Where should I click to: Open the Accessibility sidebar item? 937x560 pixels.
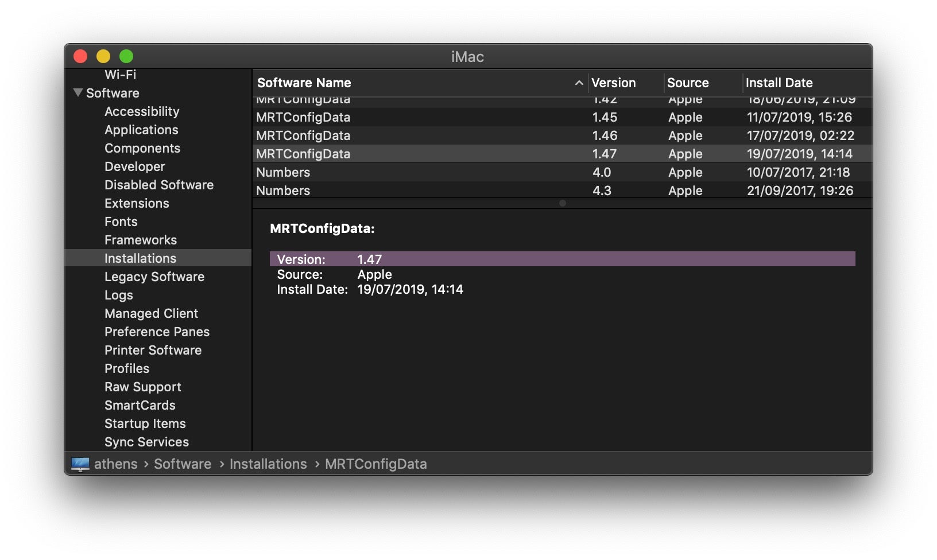pyautogui.click(x=142, y=111)
